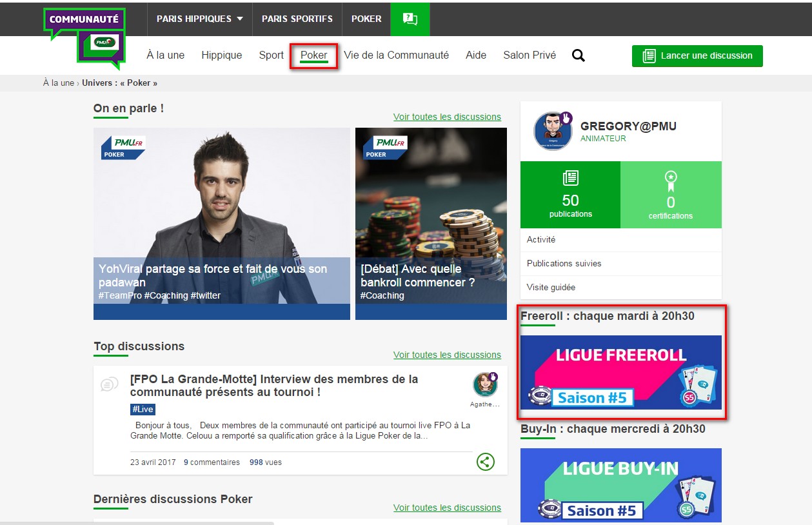Click Gregory@PMU profile avatar

553,131
